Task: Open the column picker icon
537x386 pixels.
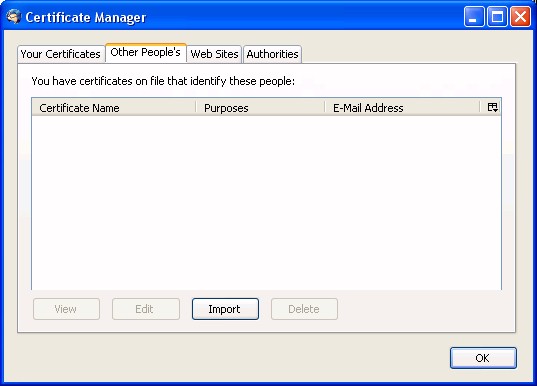Action: tap(492, 108)
